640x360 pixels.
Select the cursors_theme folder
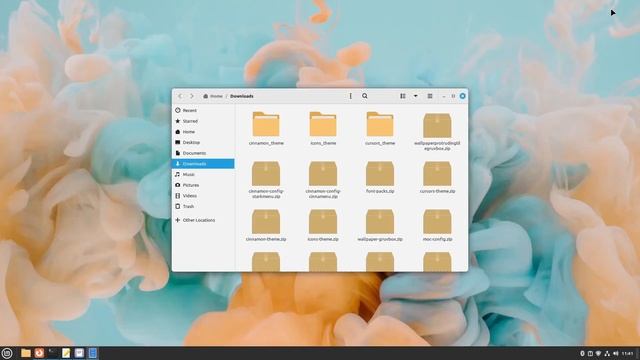point(380,128)
